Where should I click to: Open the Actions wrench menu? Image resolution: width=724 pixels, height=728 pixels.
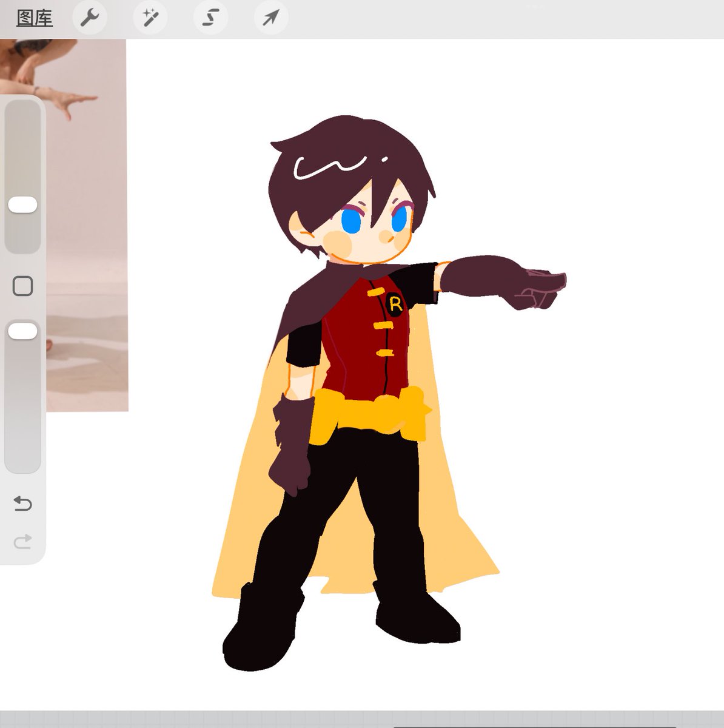pyautogui.click(x=90, y=18)
